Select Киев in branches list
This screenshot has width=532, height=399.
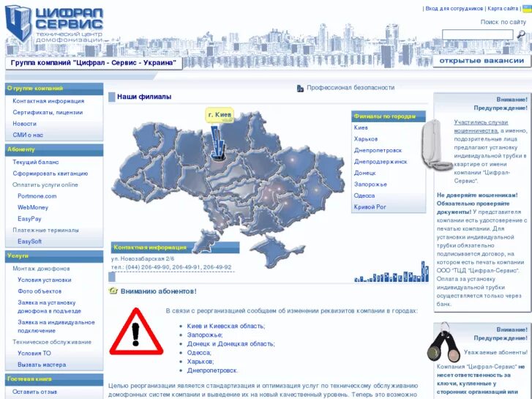(x=361, y=127)
